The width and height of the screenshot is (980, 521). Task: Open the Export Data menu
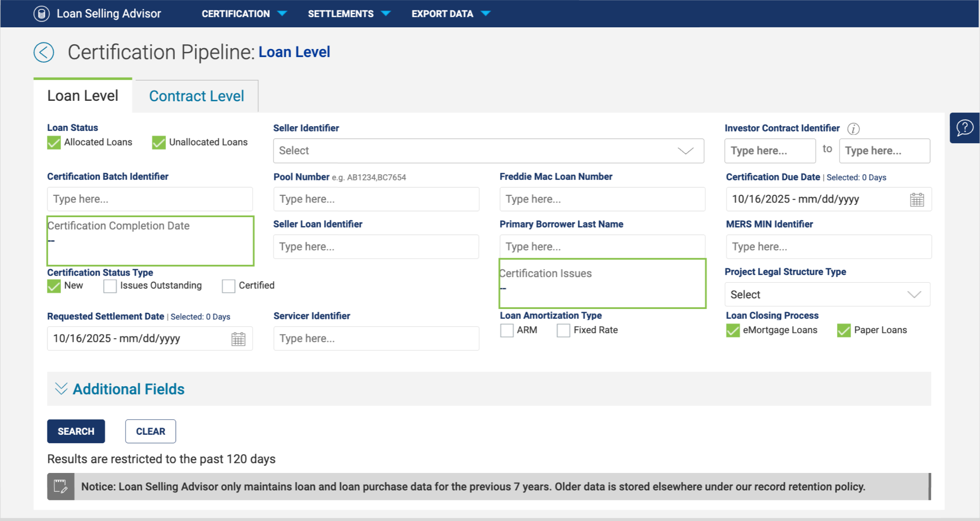pos(451,14)
